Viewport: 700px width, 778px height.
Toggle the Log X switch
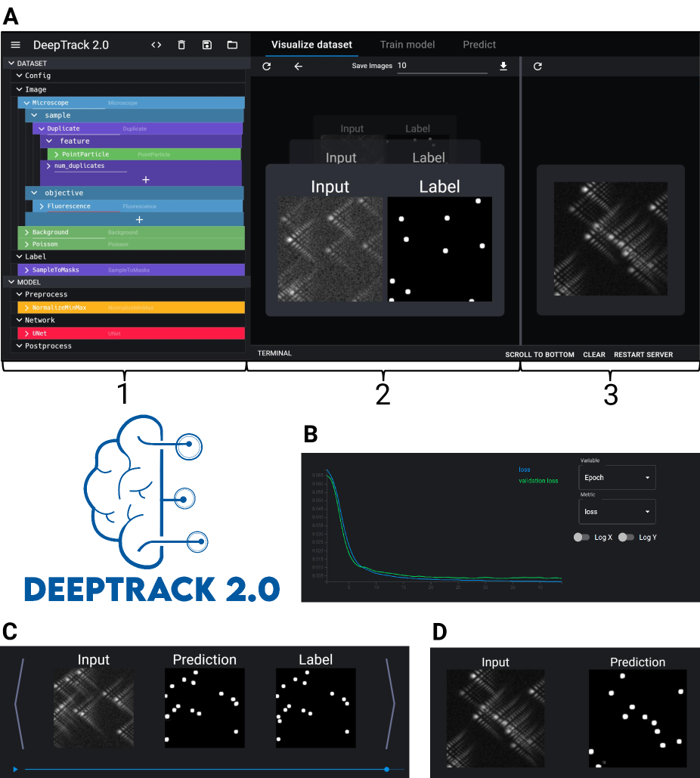coord(581,538)
